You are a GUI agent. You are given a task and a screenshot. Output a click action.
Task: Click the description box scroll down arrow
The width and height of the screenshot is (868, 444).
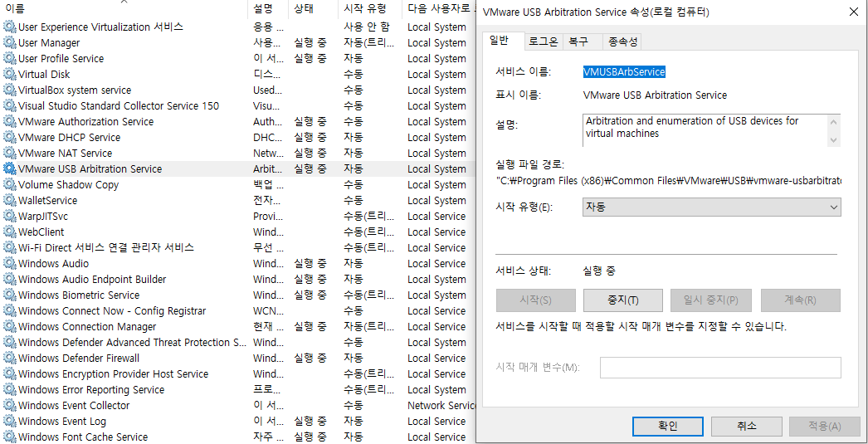pos(834,139)
